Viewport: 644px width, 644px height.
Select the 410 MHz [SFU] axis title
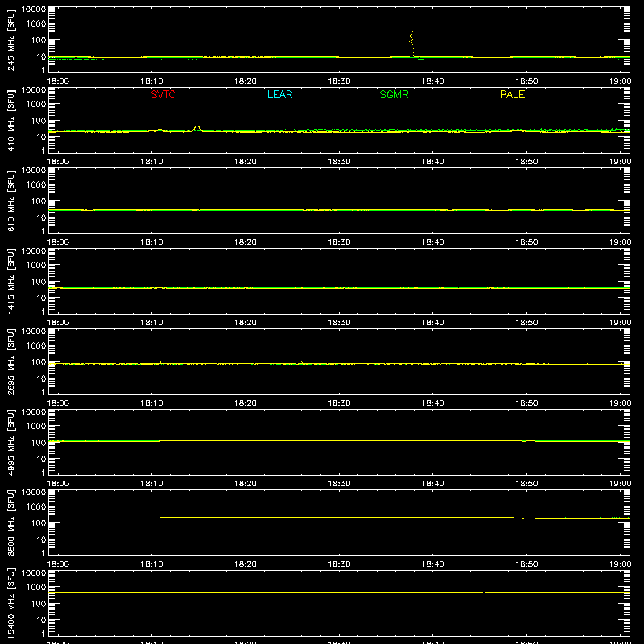(10, 120)
